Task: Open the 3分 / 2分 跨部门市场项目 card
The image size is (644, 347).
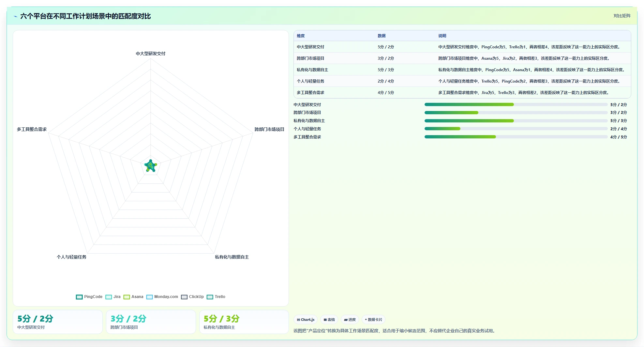Action: tap(151, 322)
